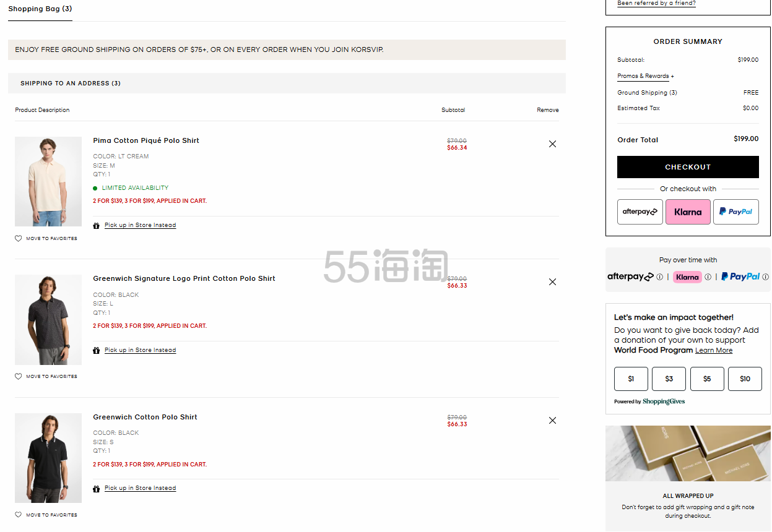Click heart icon under Greenwich Cotton polo
772x532 pixels.
(x=19, y=515)
